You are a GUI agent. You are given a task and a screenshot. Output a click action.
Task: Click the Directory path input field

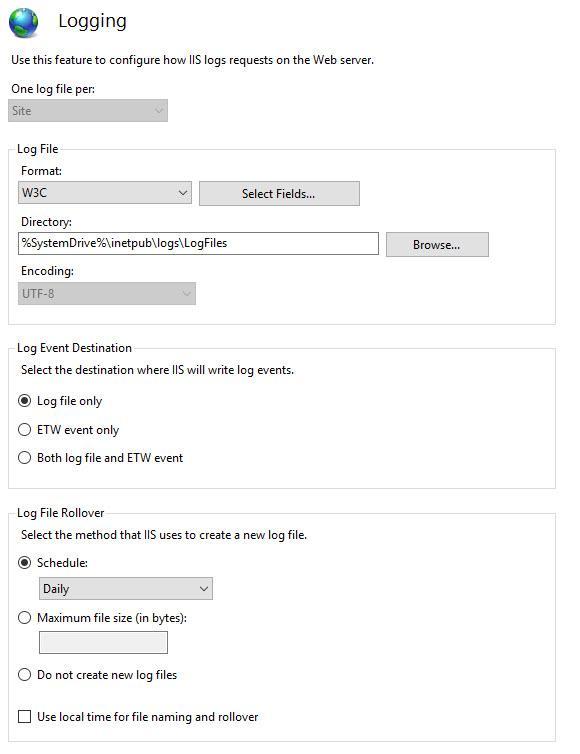point(198,243)
